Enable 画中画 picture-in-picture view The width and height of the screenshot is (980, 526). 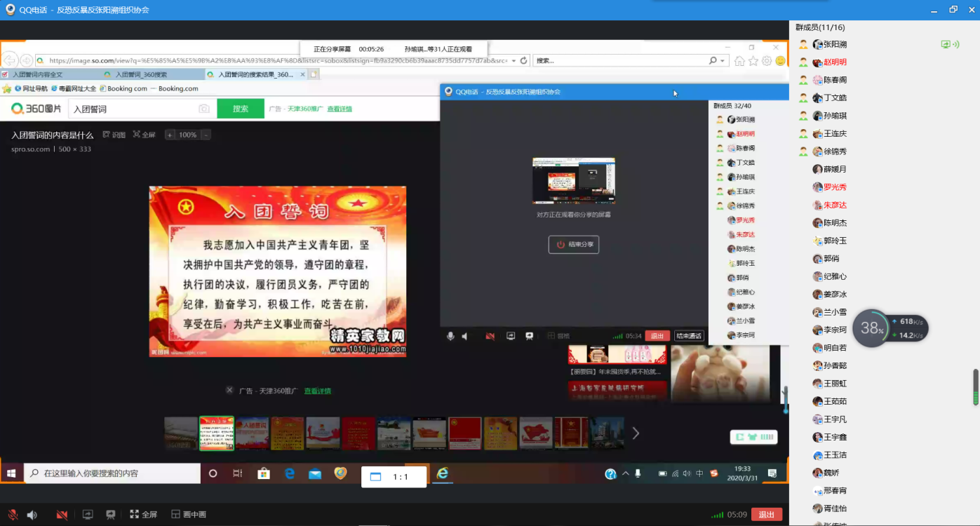click(189, 515)
